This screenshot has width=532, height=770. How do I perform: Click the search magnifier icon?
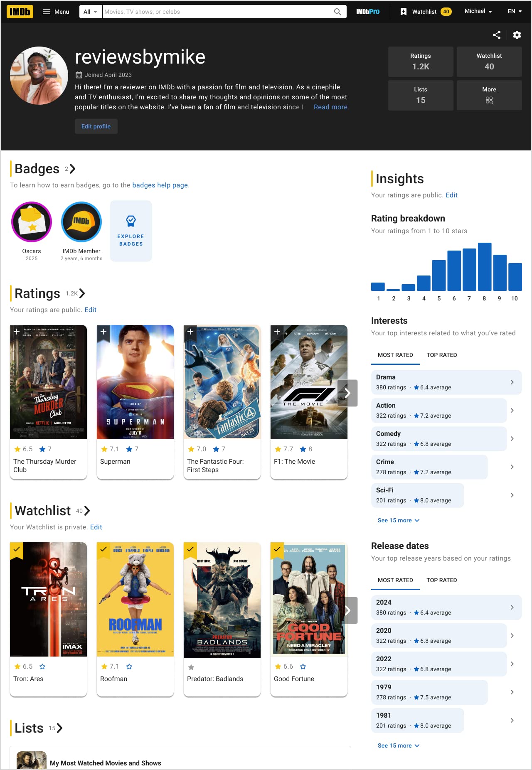(337, 12)
